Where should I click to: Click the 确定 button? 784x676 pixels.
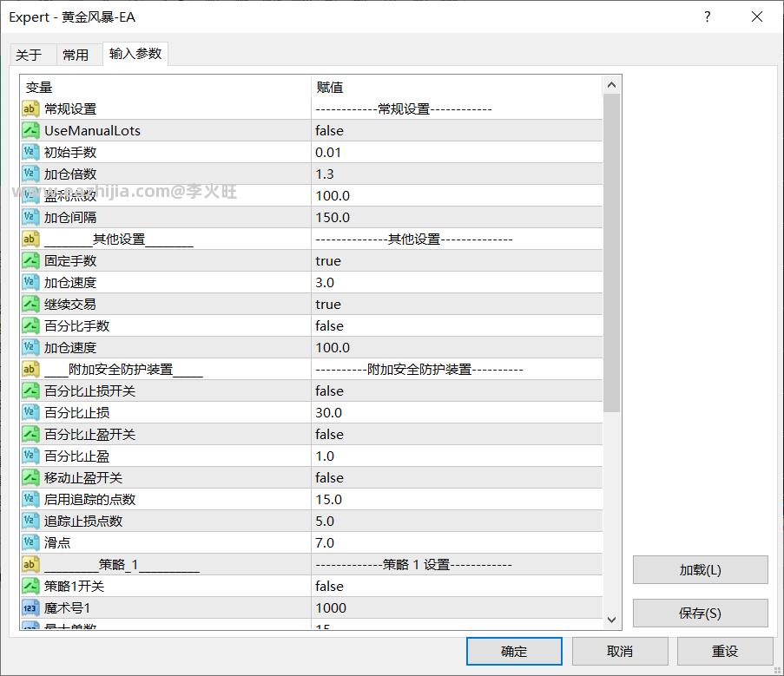pos(514,651)
